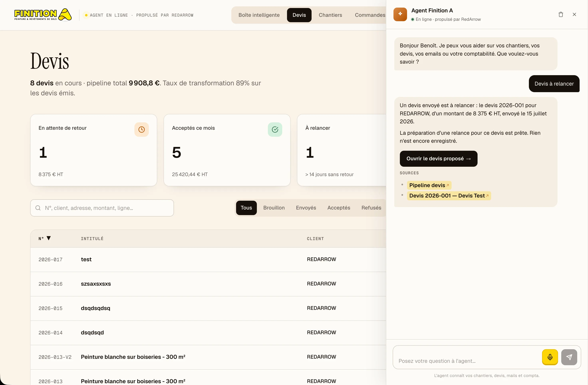The width and height of the screenshot is (588, 385).
Task: Filter quotes by Brouillon
Action: [x=274, y=208]
